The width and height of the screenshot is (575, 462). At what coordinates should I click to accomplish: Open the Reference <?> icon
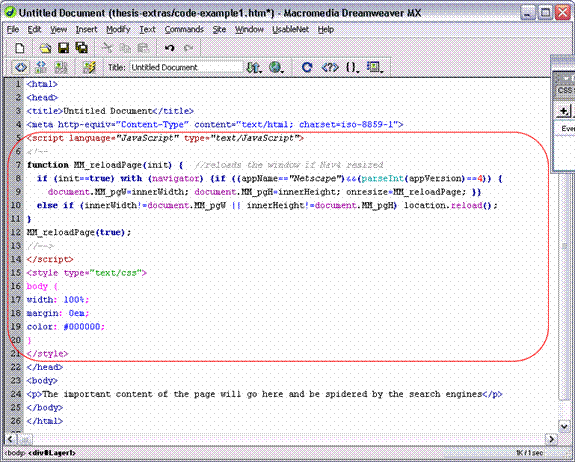330,67
